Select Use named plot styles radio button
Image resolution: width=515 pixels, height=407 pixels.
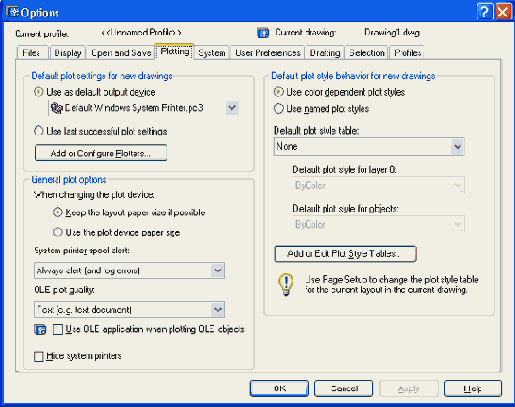[279, 109]
